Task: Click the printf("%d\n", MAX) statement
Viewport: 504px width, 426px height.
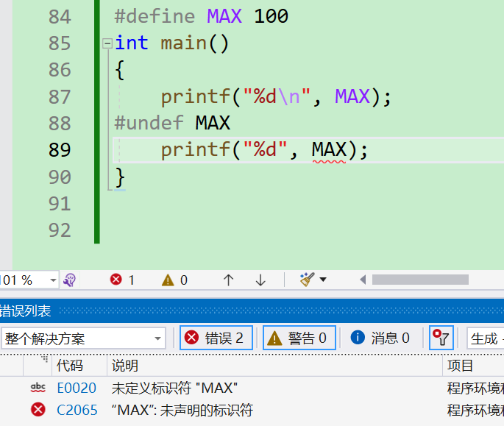Action: [276, 97]
